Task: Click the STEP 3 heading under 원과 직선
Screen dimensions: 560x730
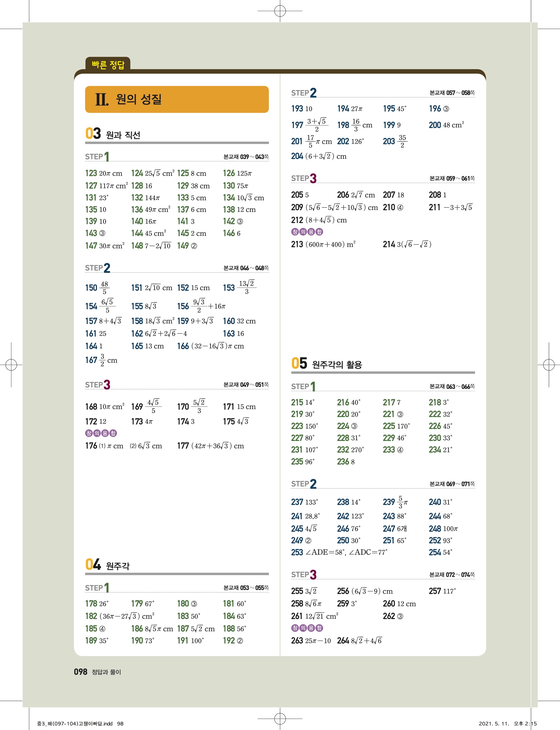Action: 98,385
